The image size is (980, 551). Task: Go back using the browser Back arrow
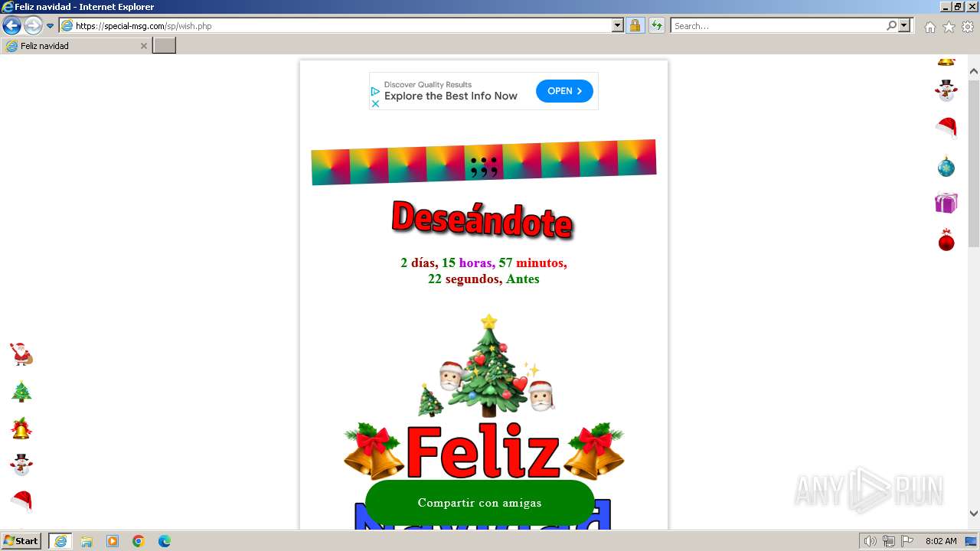pos(11,25)
